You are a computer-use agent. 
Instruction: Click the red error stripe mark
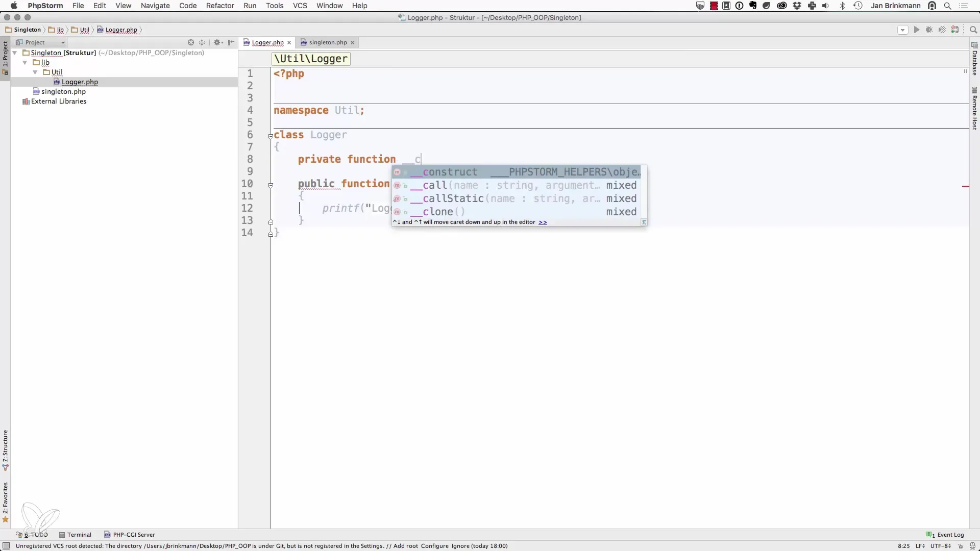pos(966,187)
